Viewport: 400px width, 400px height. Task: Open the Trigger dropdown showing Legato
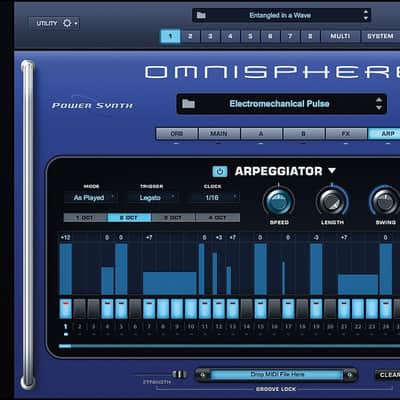coord(152,198)
